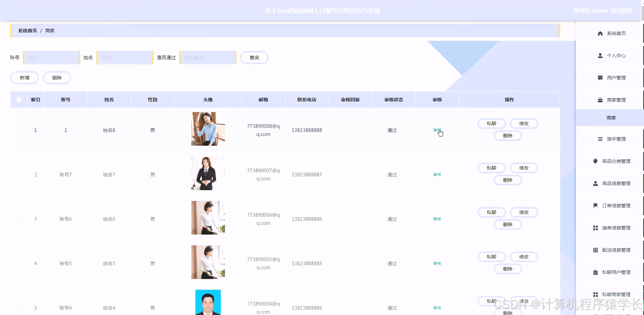Viewport: 644px width, 315px height.
Task: Check the select-all checkbox in table header
Action: pos(19,100)
